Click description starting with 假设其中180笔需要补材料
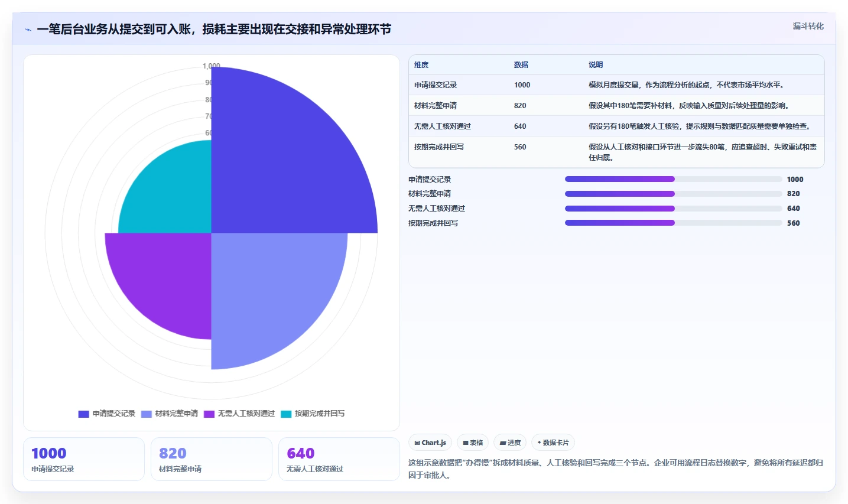Image resolution: width=848 pixels, height=504 pixels. (x=689, y=106)
